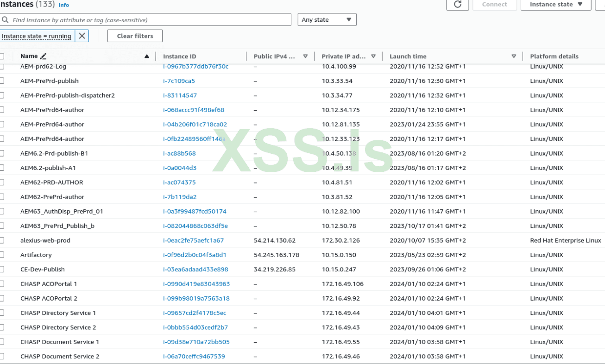The width and height of the screenshot is (605, 364).
Task: Click the Instance ID column header
Action: pyautogui.click(x=180, y=56)
